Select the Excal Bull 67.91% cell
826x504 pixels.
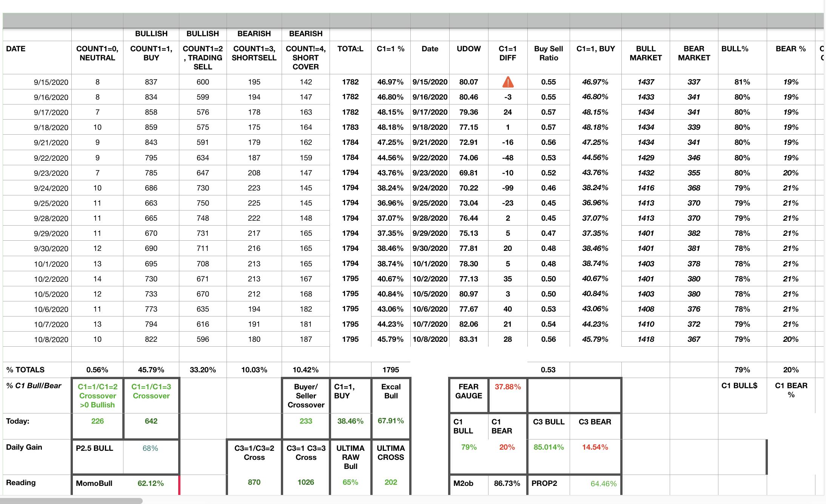click(391, 421)
